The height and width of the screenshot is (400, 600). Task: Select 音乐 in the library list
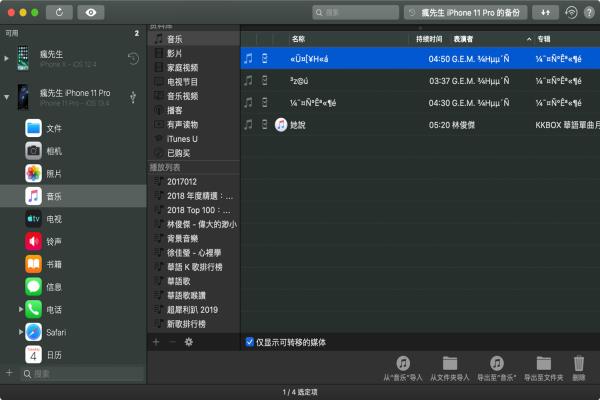tap(194, 39)
